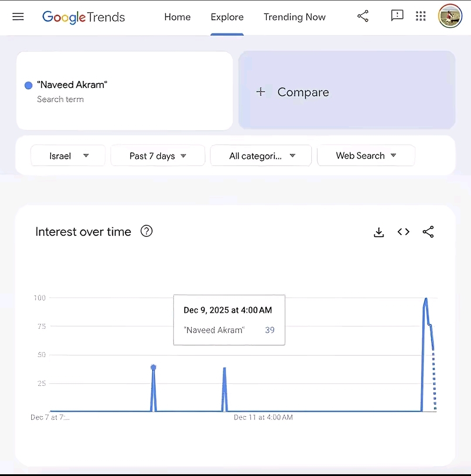The height and width of the screenshot is (476, 471).
Task: Click the Google Trends logo
Action: pyautogui.click(x=83, y=17)
